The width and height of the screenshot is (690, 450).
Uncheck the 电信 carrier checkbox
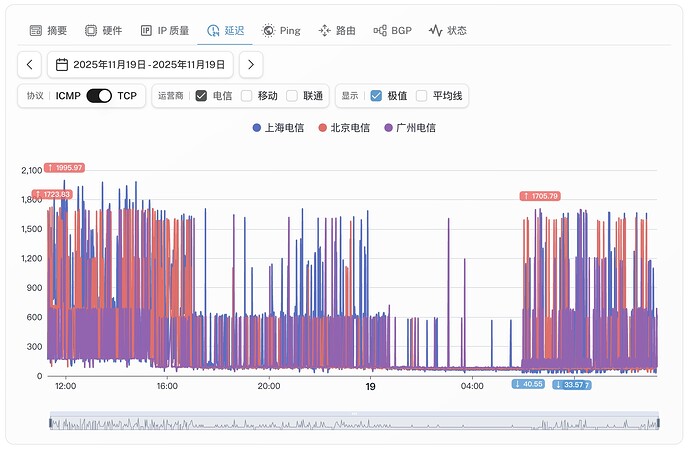(x=201, y=96)
